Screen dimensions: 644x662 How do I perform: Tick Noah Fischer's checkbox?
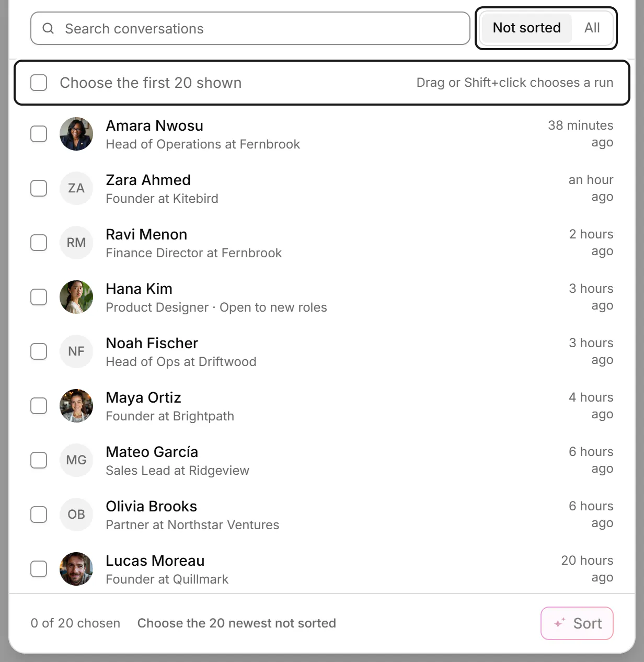[x=39, y=351]
